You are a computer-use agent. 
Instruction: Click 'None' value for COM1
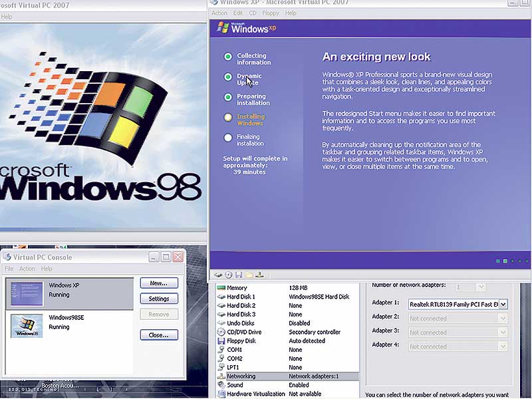[x=295, y=350]
